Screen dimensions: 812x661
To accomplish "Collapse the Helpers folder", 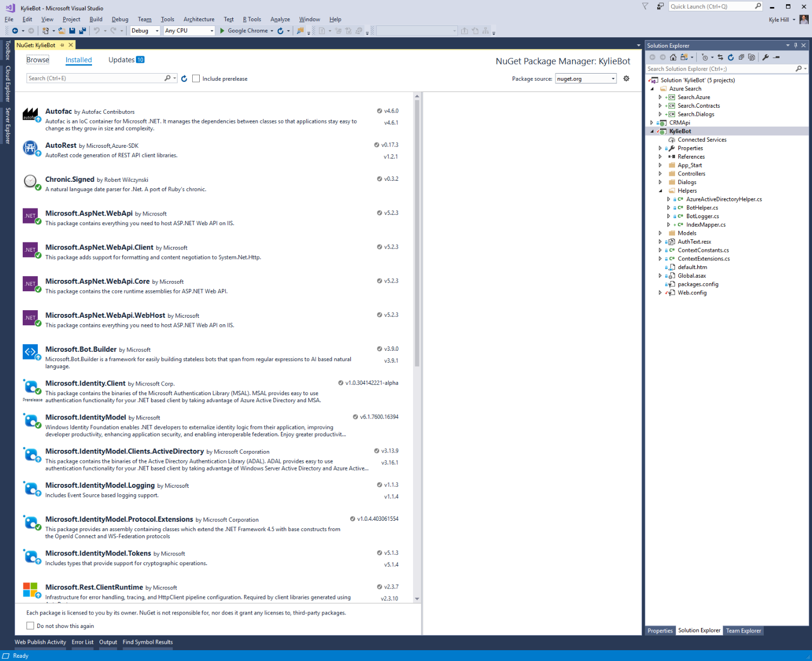I will 660,191.
